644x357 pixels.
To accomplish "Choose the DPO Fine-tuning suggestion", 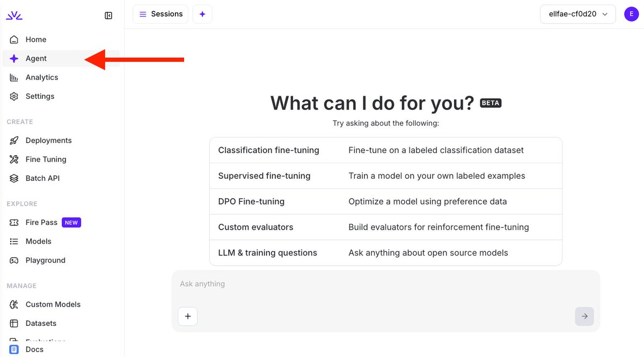I will pos(386,201).
